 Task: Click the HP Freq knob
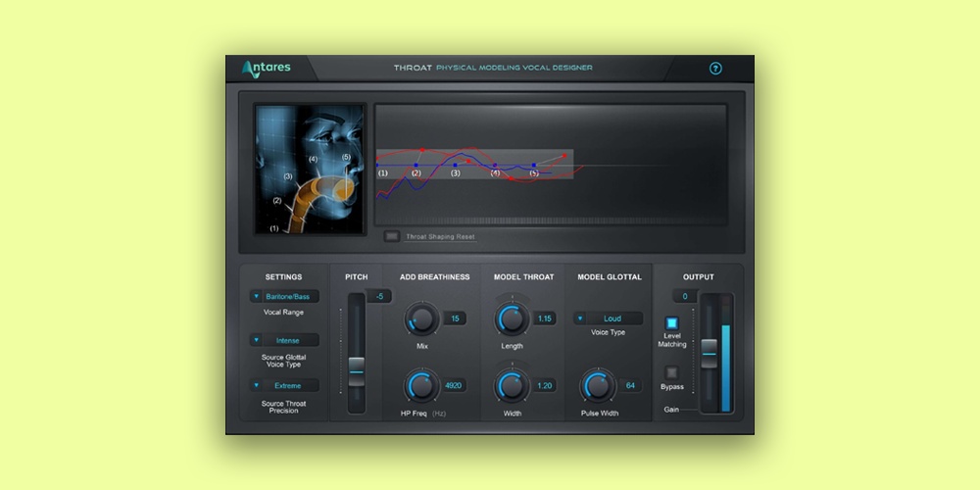click(x=420, y=385)
